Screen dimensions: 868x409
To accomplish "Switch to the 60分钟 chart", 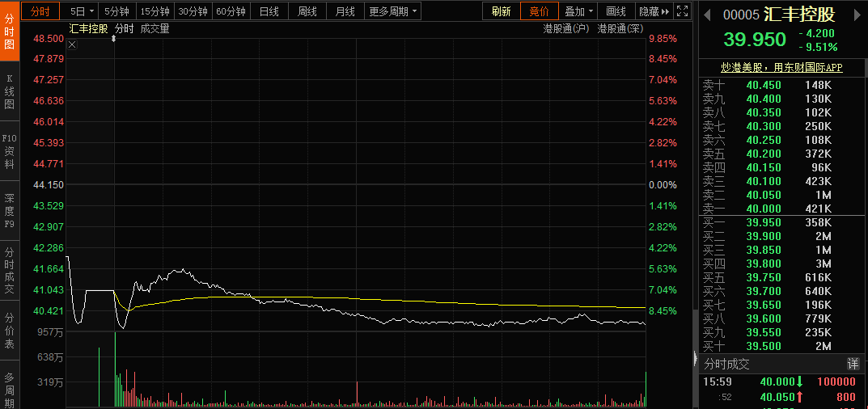I will click(231, 11).
